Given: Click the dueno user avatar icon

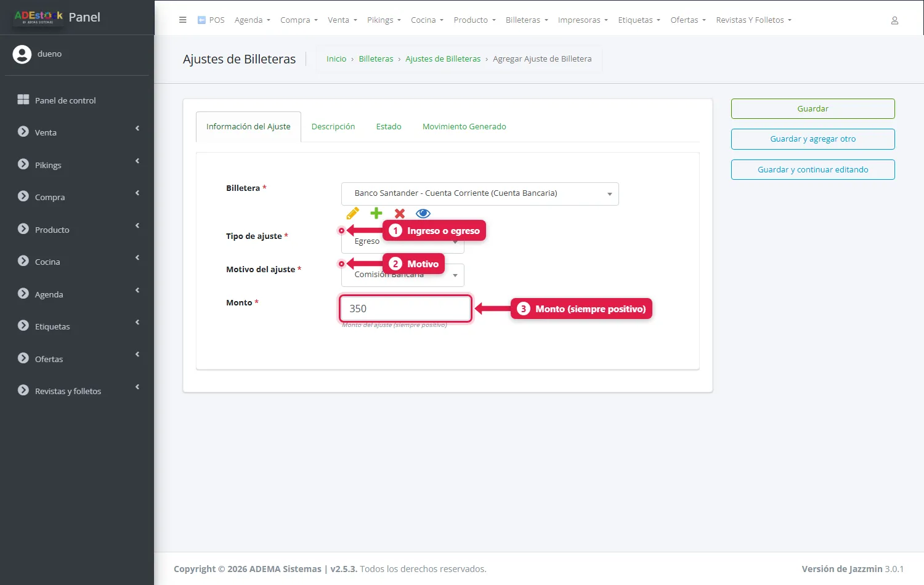Looking at the screenshot, I should point(22,54).
